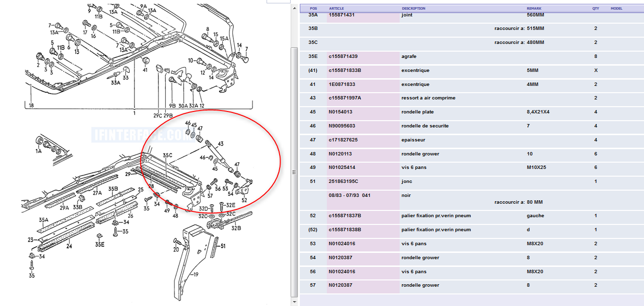Click the 'raccourcir a: 80 MM' note
The height and width of the screenshot is (306, 644).
(x=519, y=202)
